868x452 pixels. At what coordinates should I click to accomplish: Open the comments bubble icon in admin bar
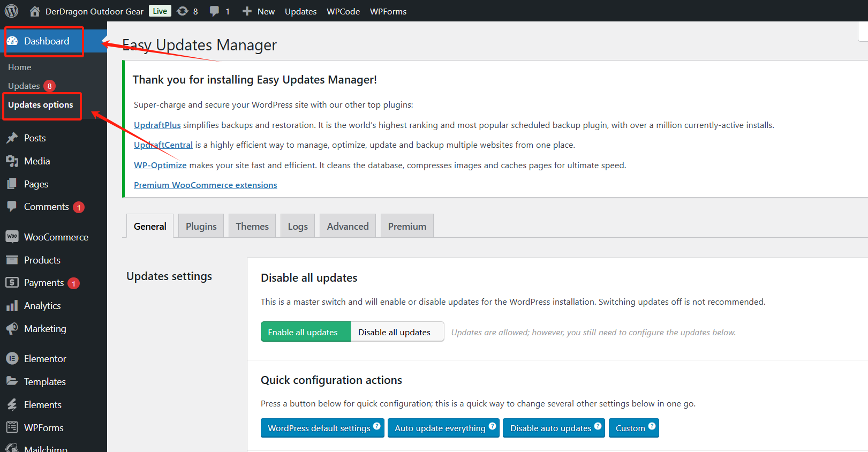(214, 11)
